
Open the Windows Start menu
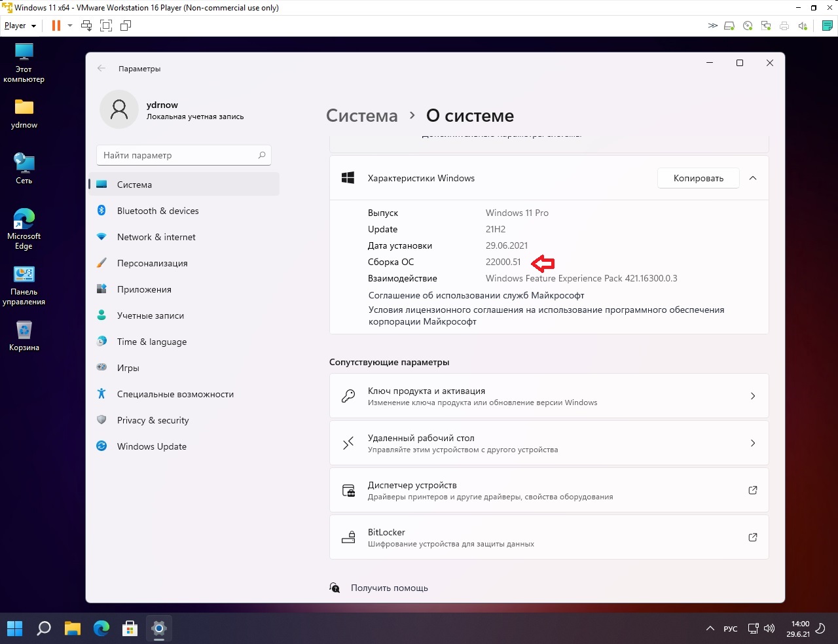click(x=15, y=628)
